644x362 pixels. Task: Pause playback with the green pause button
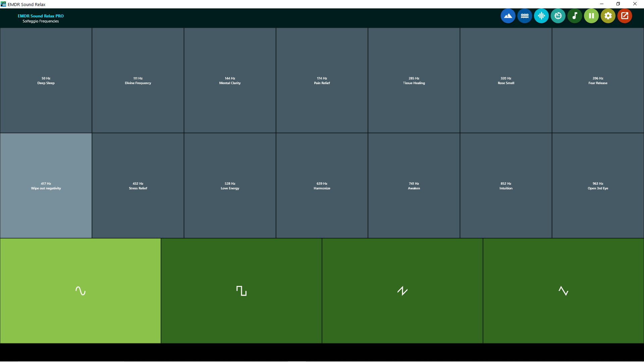click(x=591, y=16)
